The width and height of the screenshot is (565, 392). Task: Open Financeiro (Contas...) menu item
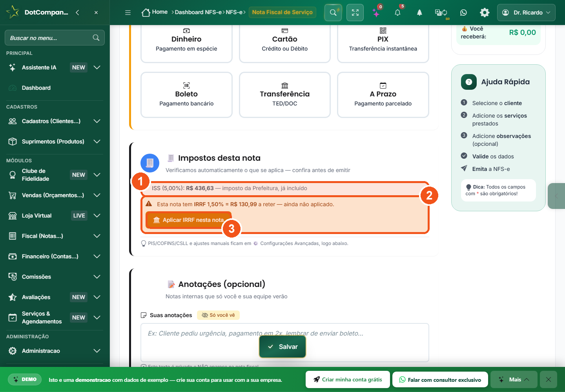coord(50,256)
